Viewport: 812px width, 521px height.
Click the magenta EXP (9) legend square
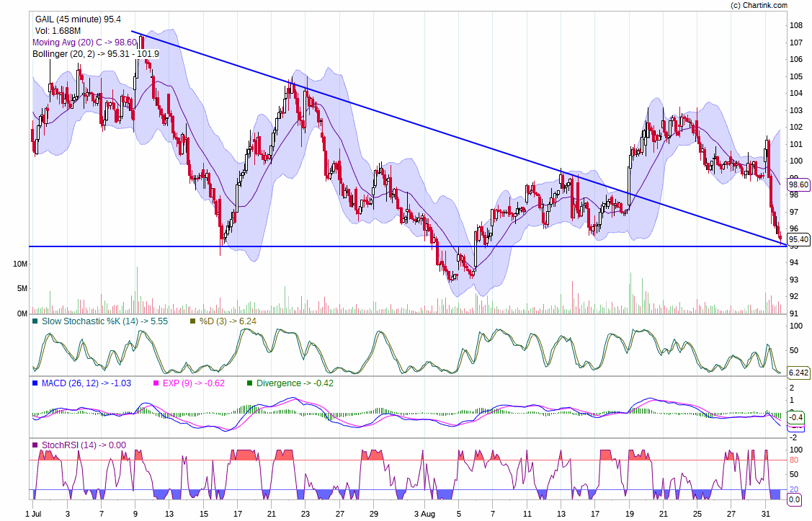coord(159,383)
